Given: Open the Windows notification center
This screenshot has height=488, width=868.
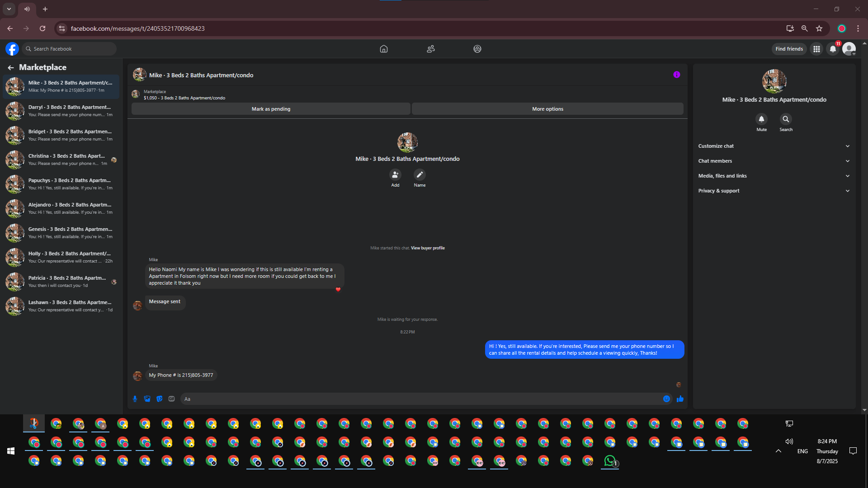Looking at the screenshot, I should click(853, 451).
